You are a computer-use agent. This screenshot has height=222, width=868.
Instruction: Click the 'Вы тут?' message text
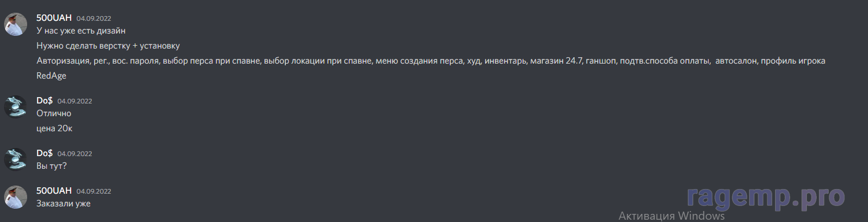point(52,166)
